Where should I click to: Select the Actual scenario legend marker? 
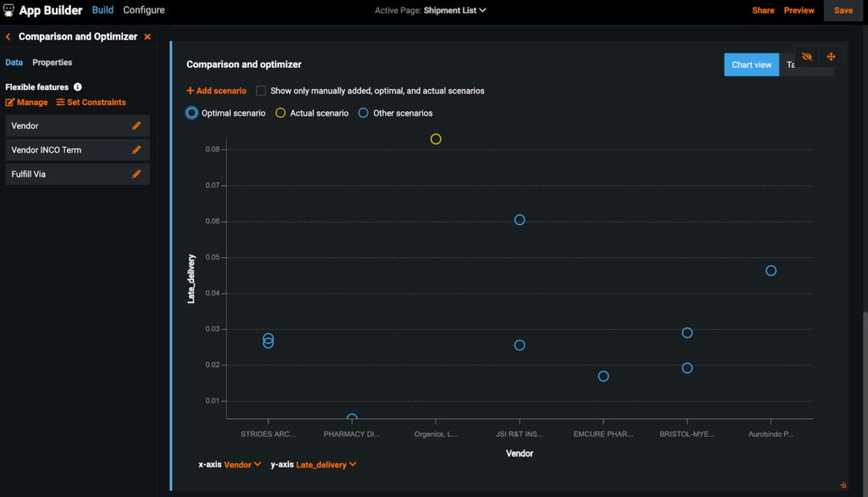coord(281,113)
